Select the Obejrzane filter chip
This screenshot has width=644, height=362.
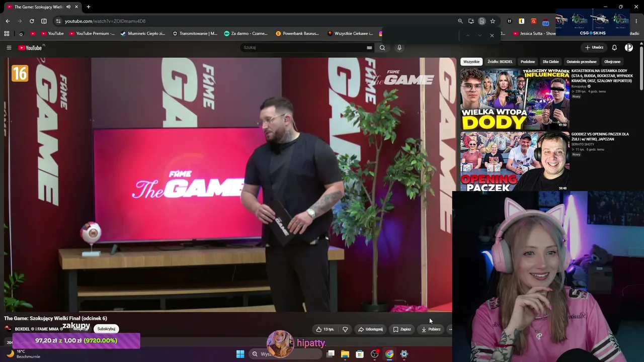tap(612, 62)
